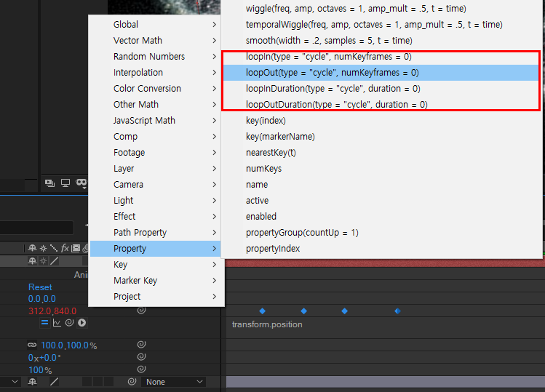Choose the wiggle(freq, amp...) expression entry
This screenshot has width=545, height=392.
tap(381, 8)
